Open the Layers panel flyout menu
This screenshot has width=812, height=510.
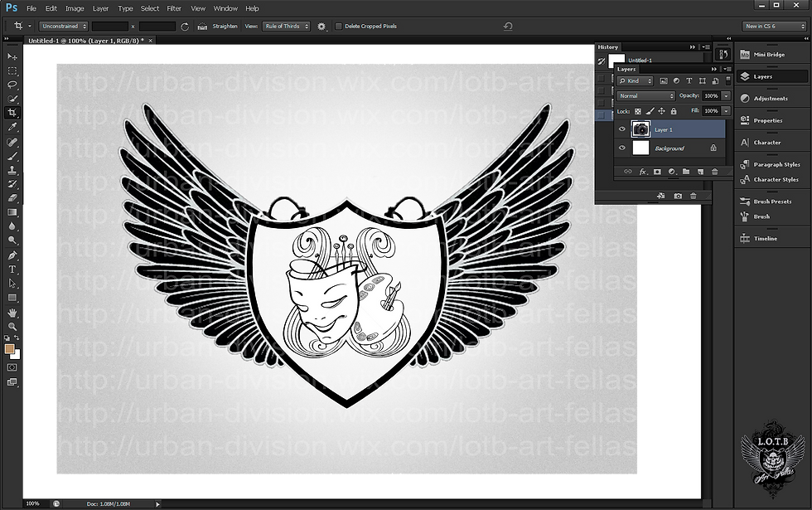point(727,69)
